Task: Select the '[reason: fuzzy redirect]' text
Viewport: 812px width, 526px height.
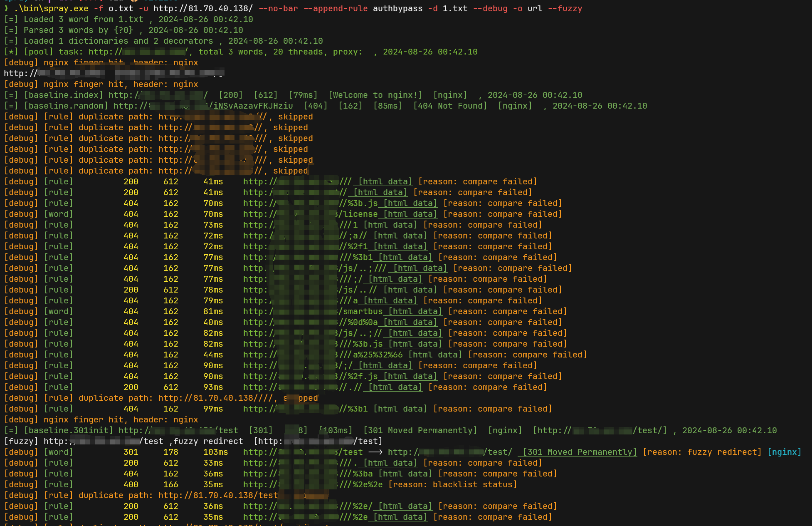Action: click(702, 452)
